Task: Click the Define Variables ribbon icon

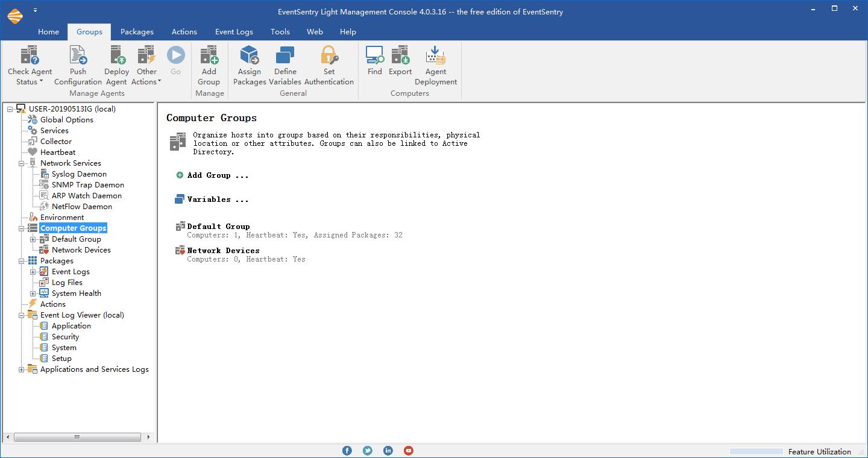Action: (285, 56)
